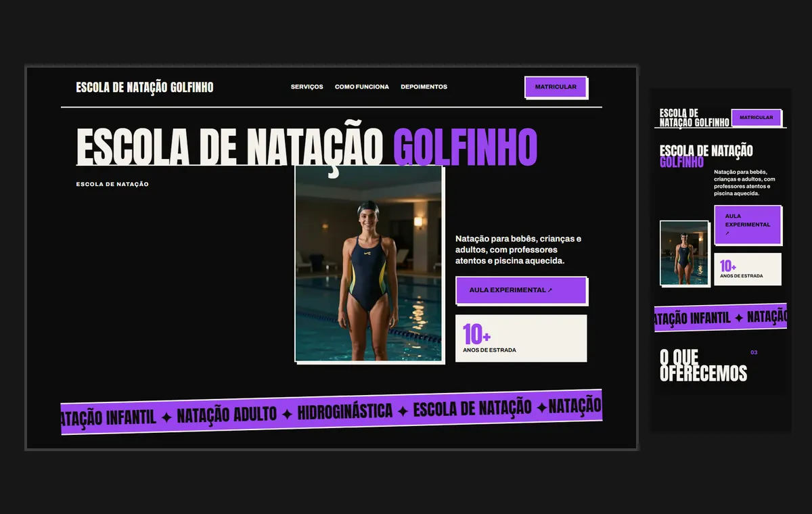Screen dimensions: 812x514
Task: Open the DEPOIMENTOS nav link
Action: coord(424,87)
